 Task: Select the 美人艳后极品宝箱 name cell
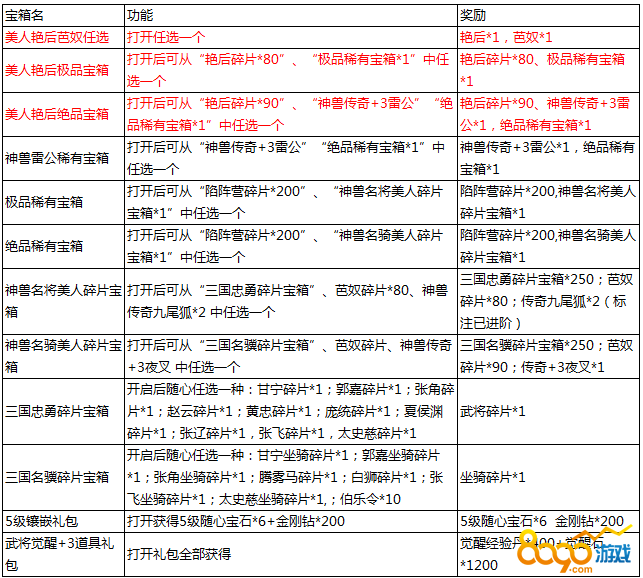(57, 70)
